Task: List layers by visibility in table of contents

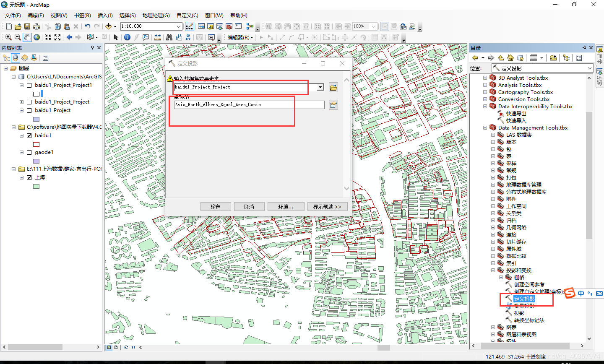Action: 25,58
